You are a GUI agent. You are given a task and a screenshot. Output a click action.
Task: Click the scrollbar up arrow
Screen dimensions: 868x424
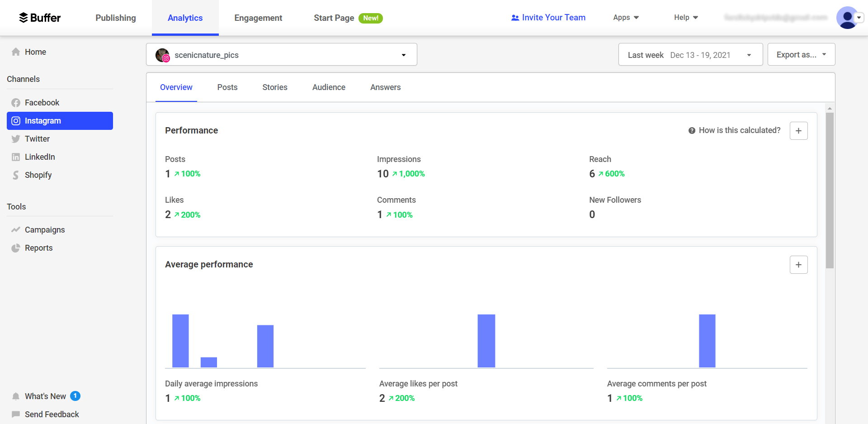[x=830, y=109]
